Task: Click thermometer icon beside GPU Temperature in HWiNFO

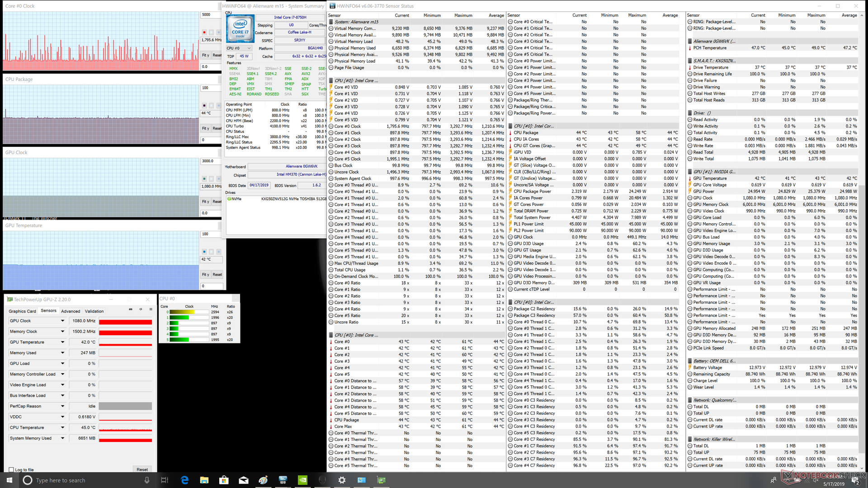Action: (x=690, y=178)
